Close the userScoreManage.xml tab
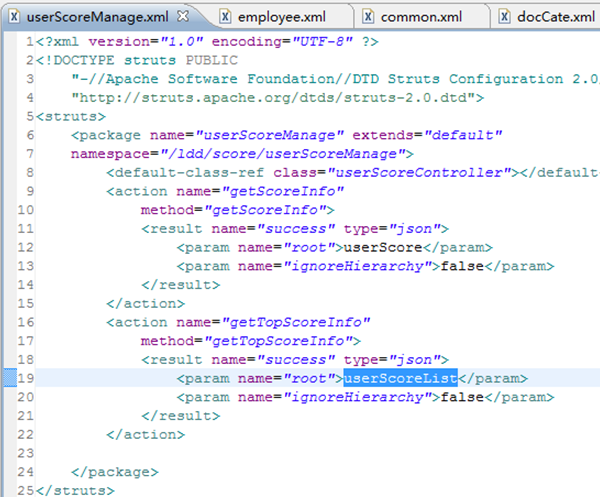 coord(184,16)
